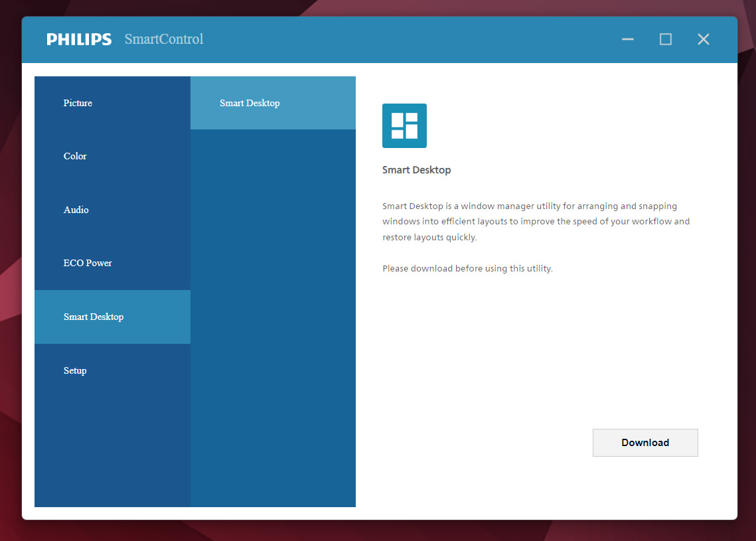
Task: Click the Smart Desktop description paragraph
Action: click(536, 222)
